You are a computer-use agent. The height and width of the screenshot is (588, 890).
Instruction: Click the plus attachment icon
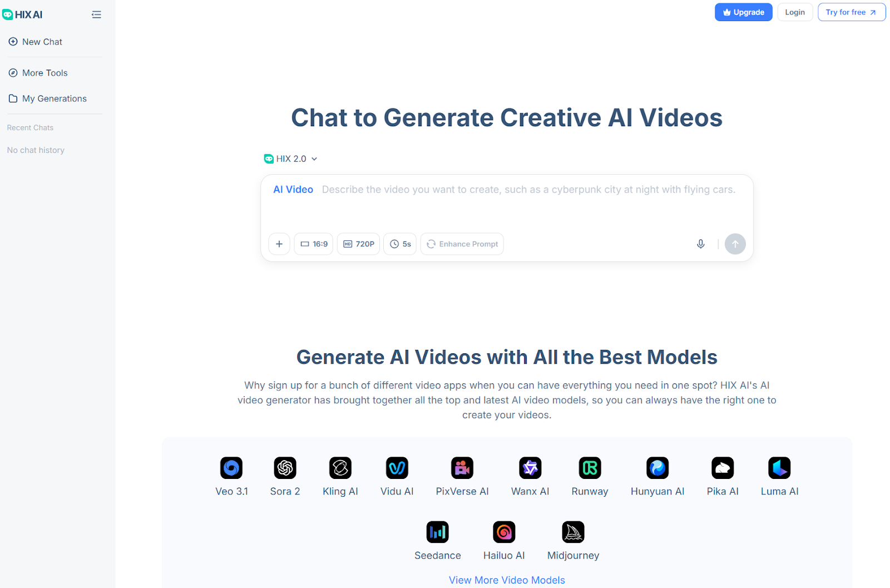coord(279,244)
